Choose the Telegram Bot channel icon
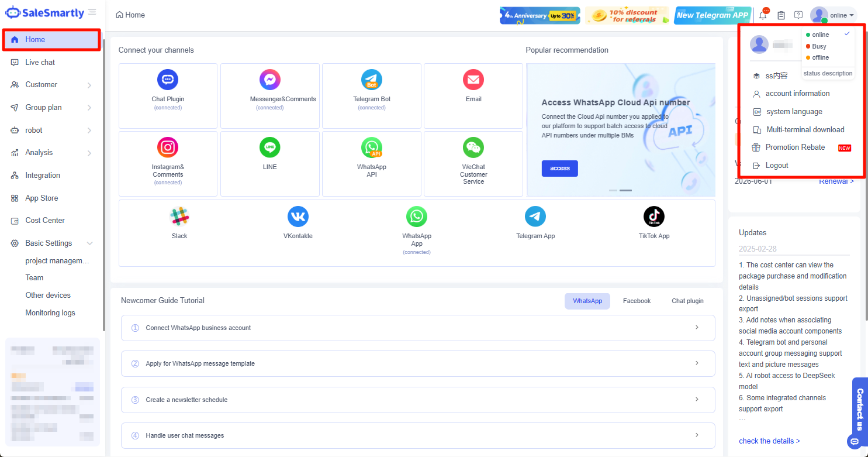Screen dimensions: 868x457 372,80
